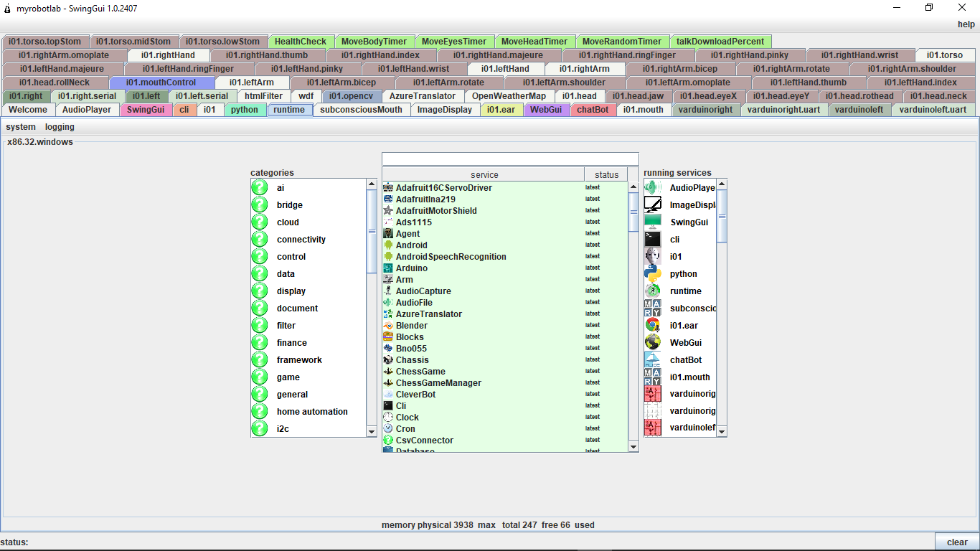Image resolution: width=980 pixels, height=551 pixels.
Task: Switch to the python tab
Action: tap(245, 110)
